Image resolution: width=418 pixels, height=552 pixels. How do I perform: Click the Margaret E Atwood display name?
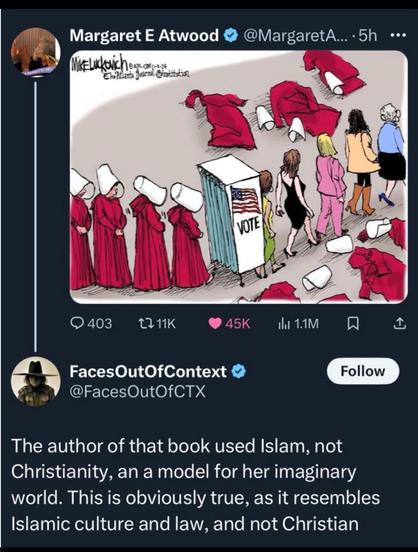point(144,35)
